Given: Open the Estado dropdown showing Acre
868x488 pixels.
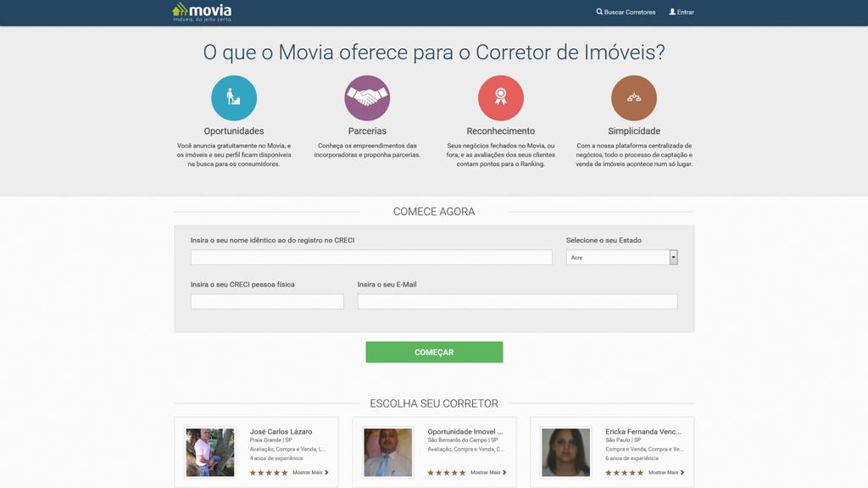Looking at the screenshot, I should pyautogui.click(x=621, y=258).
